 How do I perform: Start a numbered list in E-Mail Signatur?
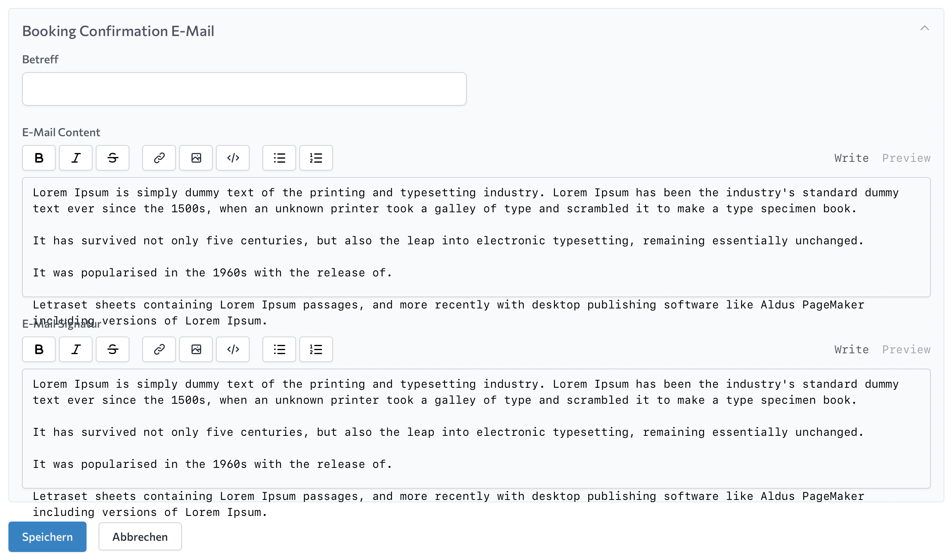pos(316,349)
